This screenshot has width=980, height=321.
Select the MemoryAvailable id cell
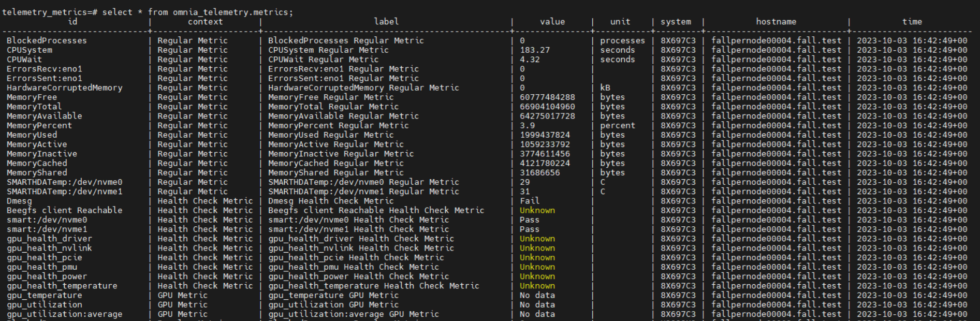tap(44, 116)
